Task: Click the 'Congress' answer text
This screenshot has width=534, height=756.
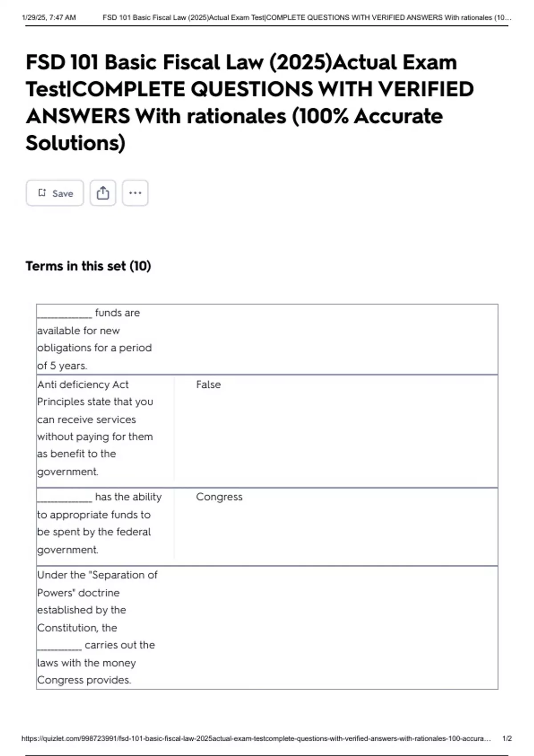Action: click(x=219, y=497)
